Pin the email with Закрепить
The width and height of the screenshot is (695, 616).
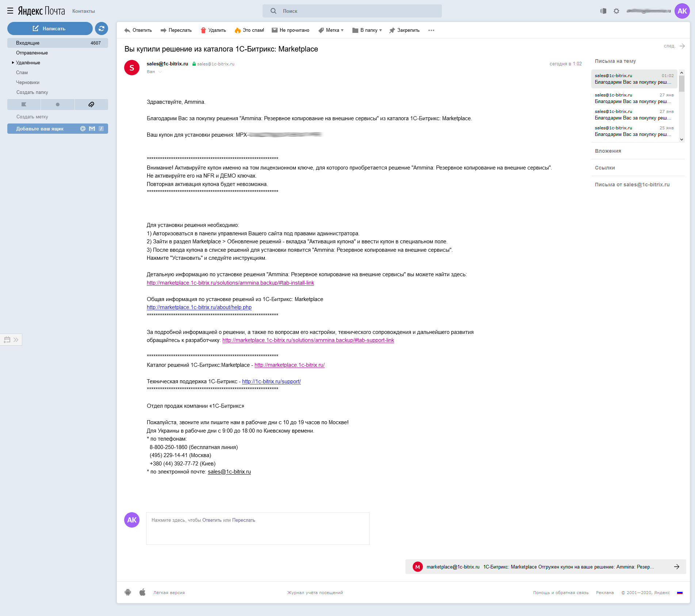click(x=404, y=30)
